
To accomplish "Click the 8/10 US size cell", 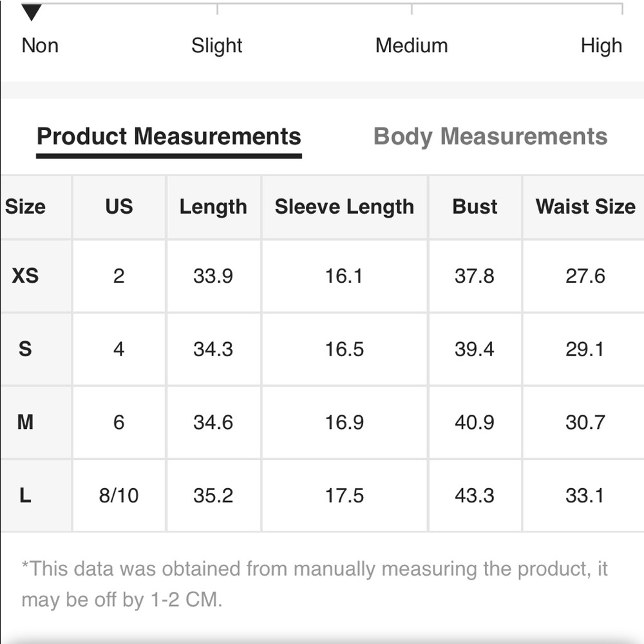I will [119, 495].
